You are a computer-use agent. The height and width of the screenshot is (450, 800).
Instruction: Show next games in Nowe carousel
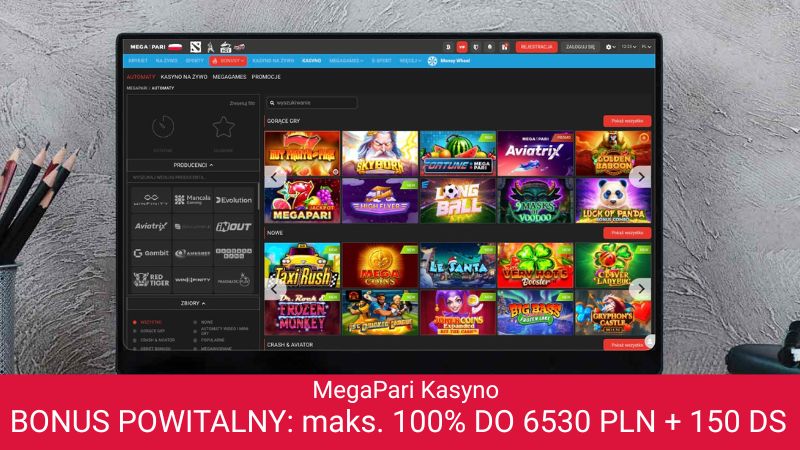[641, 289]
